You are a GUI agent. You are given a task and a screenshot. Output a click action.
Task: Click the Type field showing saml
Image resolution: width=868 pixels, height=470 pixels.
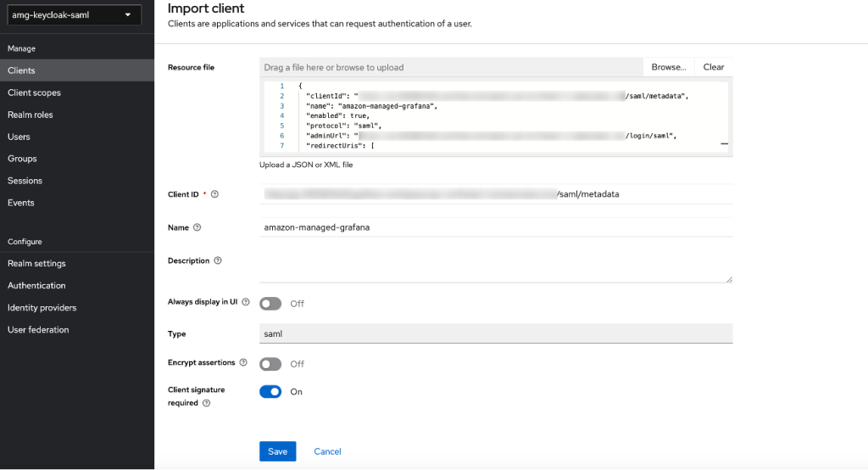[496, 333]
